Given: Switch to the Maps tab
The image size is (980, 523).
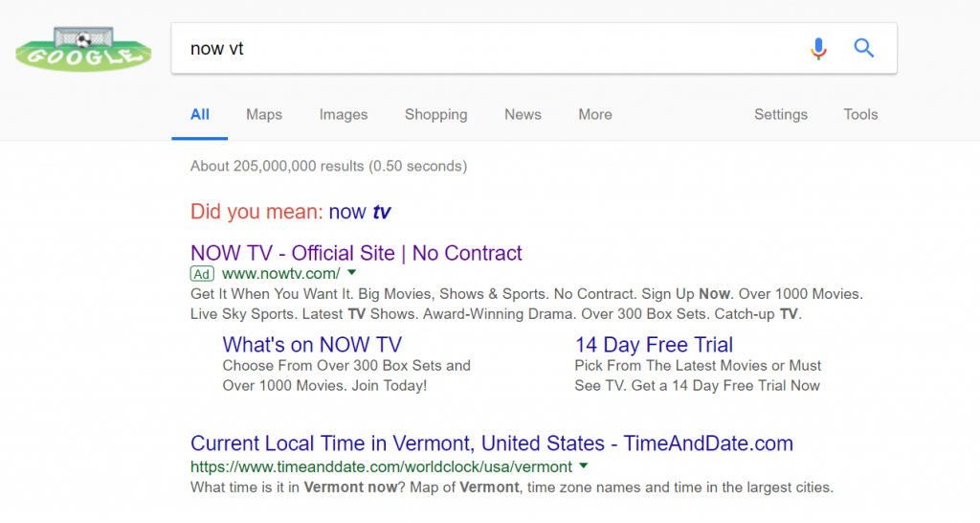Looking at the screenshot, I should pyautogui.click(x=264, y=115).
